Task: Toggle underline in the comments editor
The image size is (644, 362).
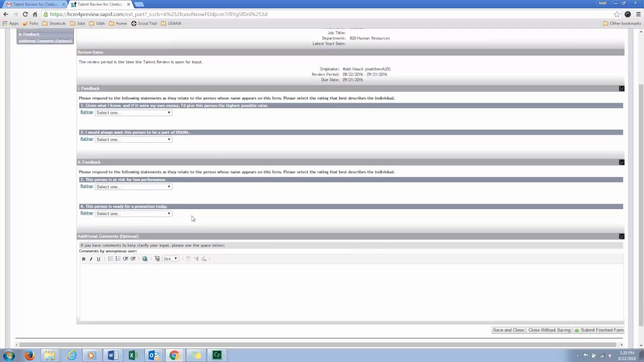Action: click(x=99, y=259)
